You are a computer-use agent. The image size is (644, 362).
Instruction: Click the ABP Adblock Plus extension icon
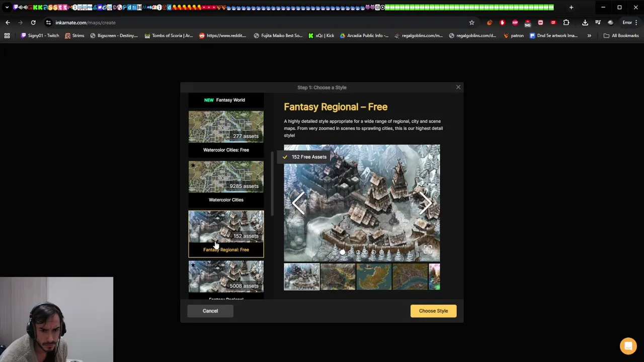pos(515,23)
